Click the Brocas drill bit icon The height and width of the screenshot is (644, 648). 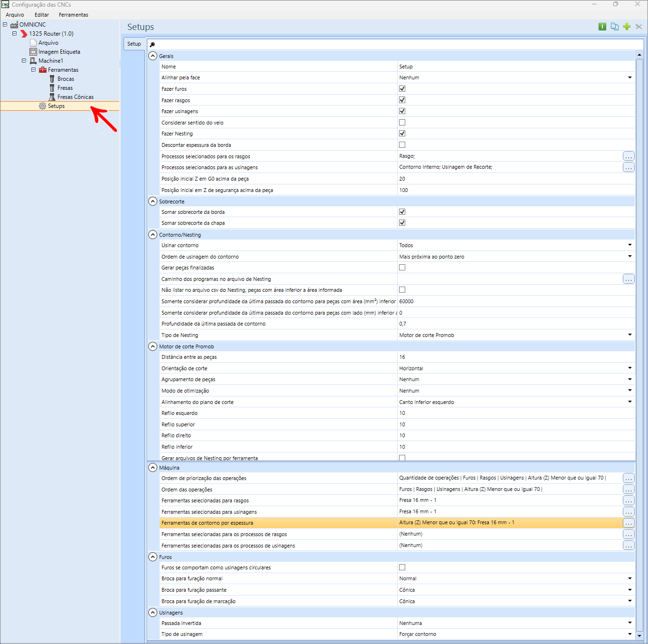pyautogui.click(x=52, y=79)
